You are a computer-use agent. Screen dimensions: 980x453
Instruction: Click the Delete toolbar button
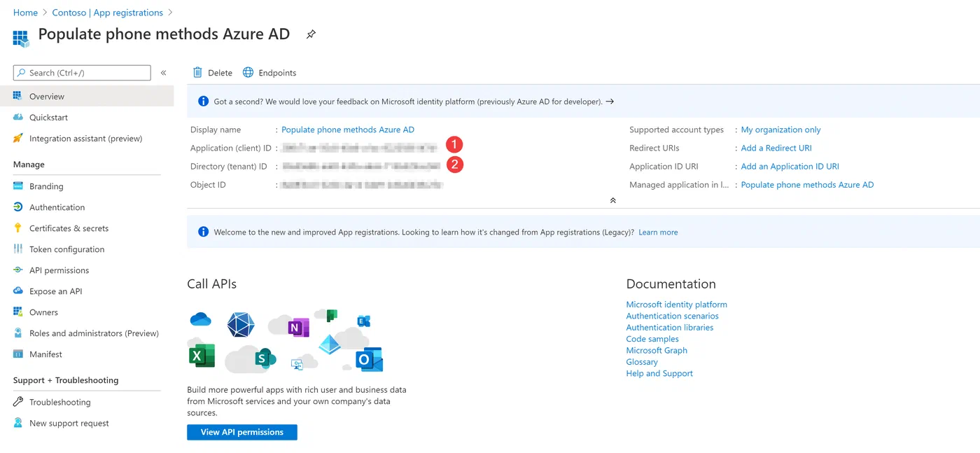coord(212,73)
